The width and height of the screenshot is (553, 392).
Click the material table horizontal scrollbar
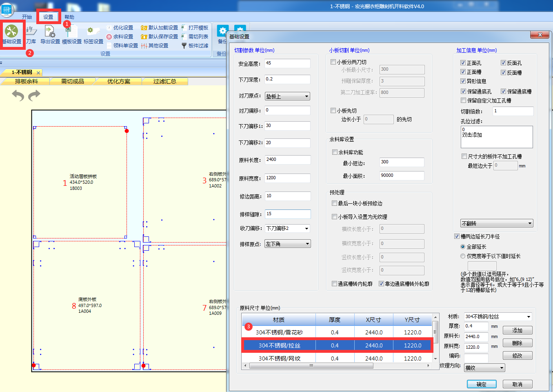click(311, 366)
